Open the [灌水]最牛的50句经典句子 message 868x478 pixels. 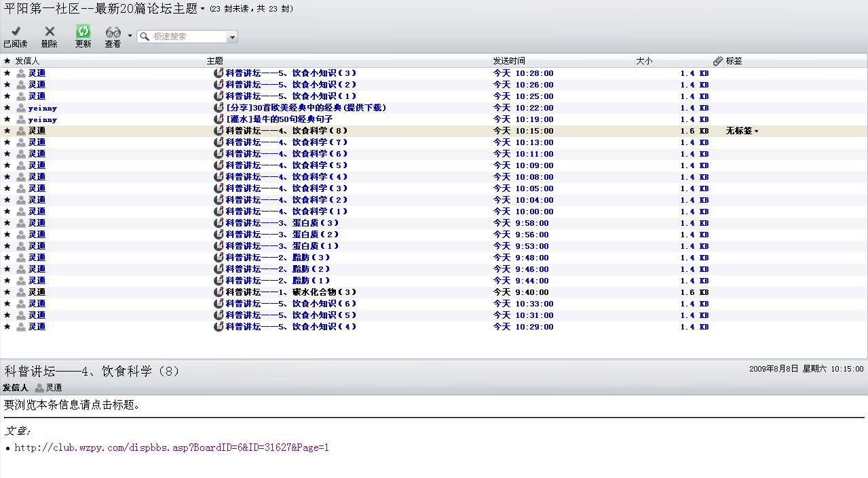279,119
